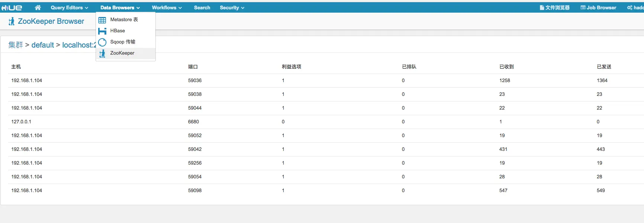Select port 59054 cell
The height and width of the screenshot is (223, 644).
pos(195,177)
